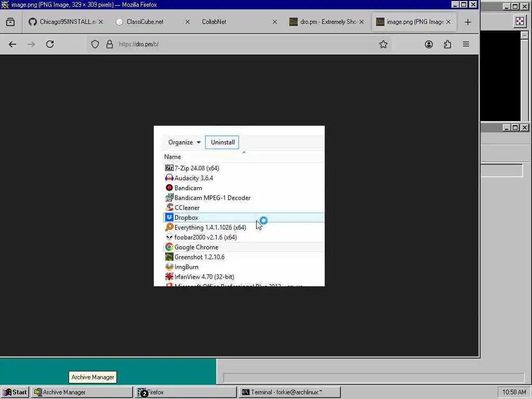This screenshot has height=399, width=532.
Task: Click the scroll up arrow in the right background window
Action: point(525,35)
